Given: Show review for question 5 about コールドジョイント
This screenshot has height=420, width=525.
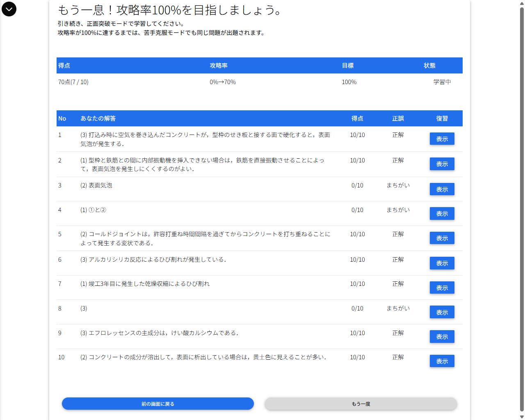Looking at the screenshot, I should (442, 238).
